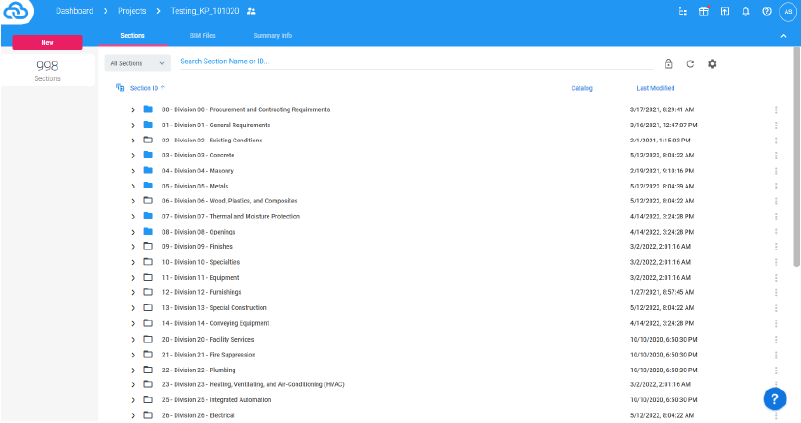Open the help question mark in header
Screen dimensions: 801x423
click(x=767, y=11)
